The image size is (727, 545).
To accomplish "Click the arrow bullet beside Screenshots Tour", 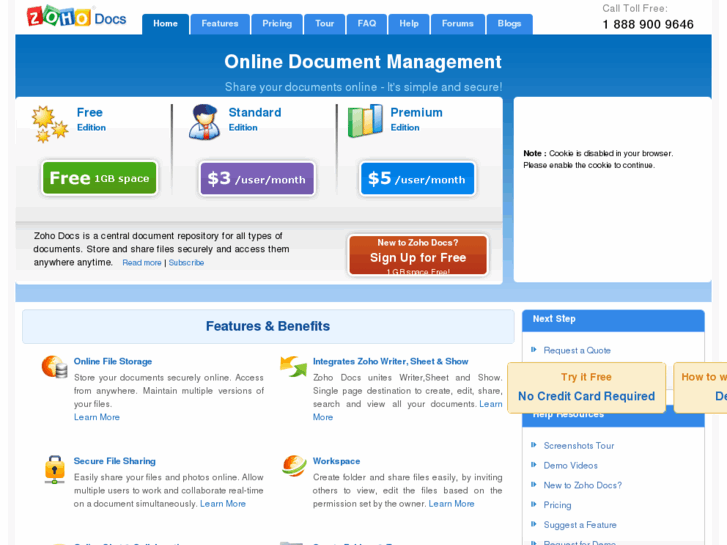I will click(x=534, y=445).
